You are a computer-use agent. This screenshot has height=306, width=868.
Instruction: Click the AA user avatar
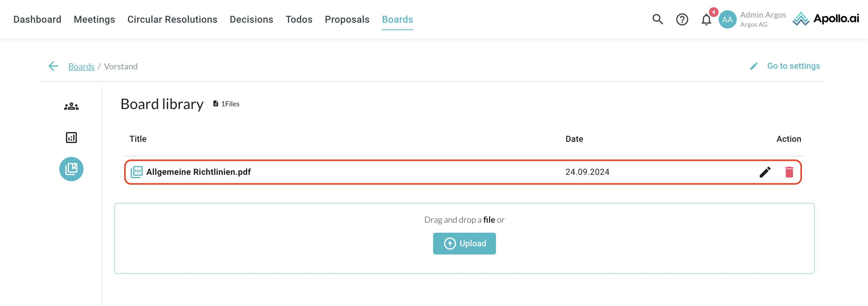point(727,20)
